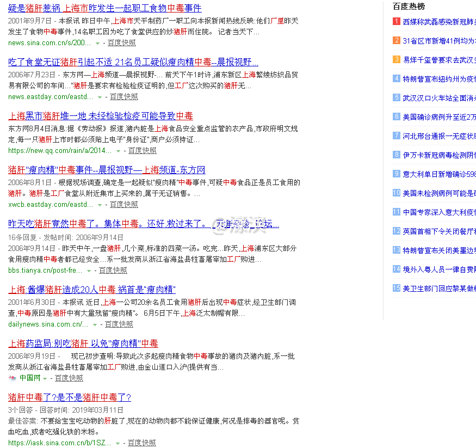Click the 中国网 site logo icon
The width and height of the screenshot is (476, 448).
click(12, 377)
